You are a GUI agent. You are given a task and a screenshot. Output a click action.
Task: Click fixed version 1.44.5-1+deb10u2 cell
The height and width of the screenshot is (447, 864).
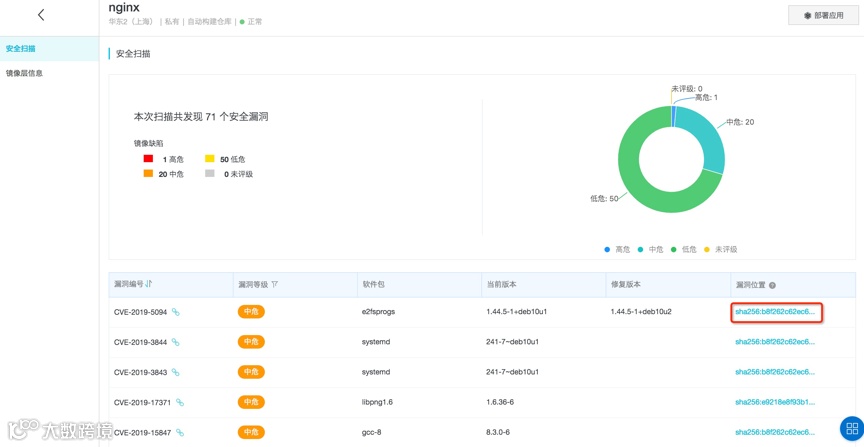point(641,311)
